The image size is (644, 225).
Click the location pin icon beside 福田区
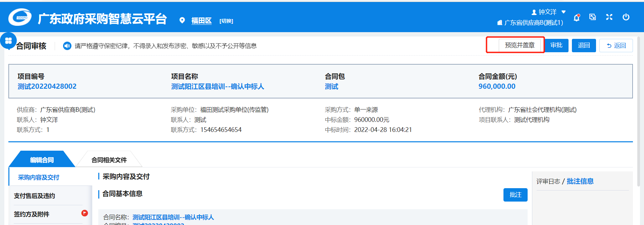click(x=182, y=20)
